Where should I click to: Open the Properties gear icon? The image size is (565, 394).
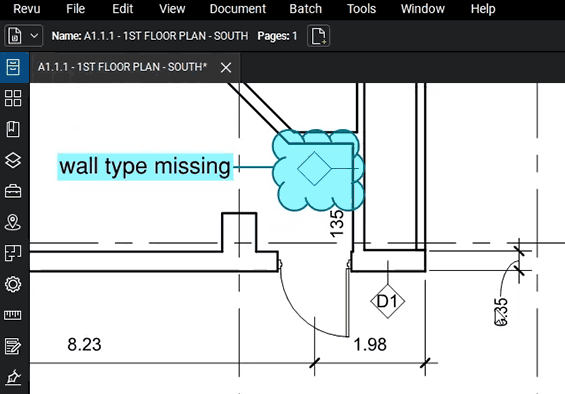point(13,284)
